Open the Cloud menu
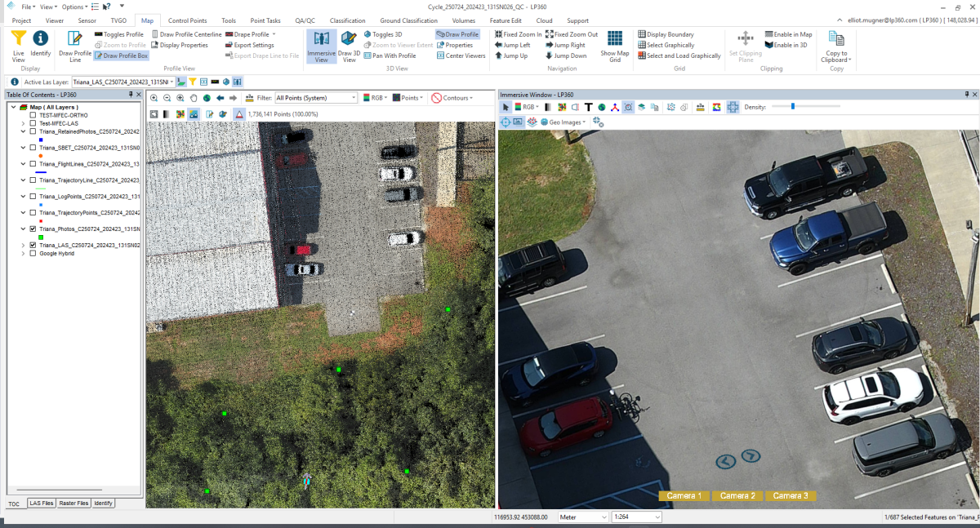The width and height of the screenshot is (980, 528). point(544,20)
